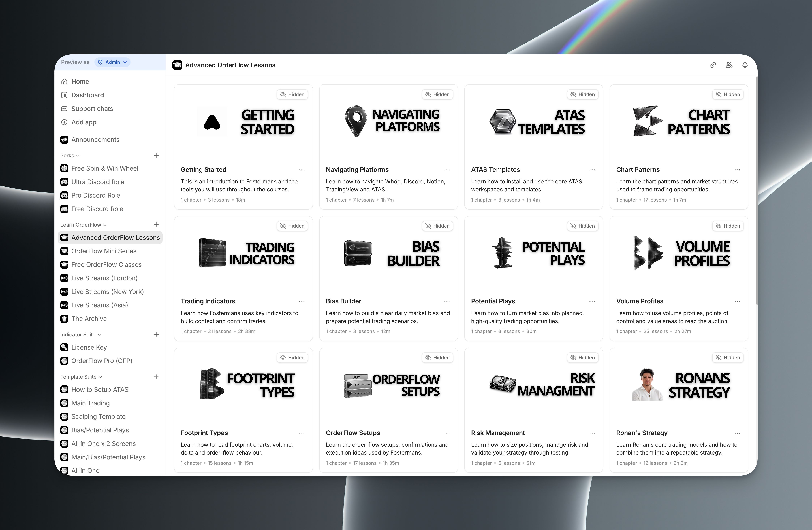Open more options for Trading Indicators card
This screenshot has width=812, height=530.
click(x=302, y=302)
